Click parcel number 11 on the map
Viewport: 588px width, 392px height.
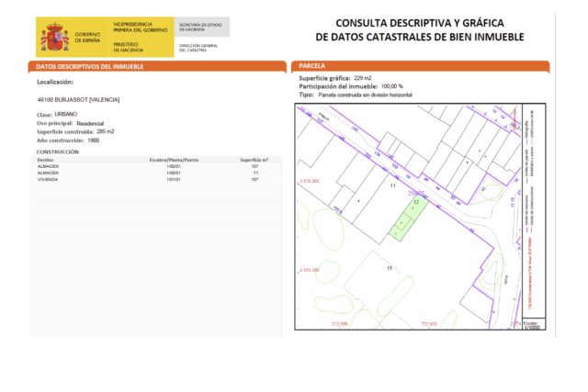(393, 186)
